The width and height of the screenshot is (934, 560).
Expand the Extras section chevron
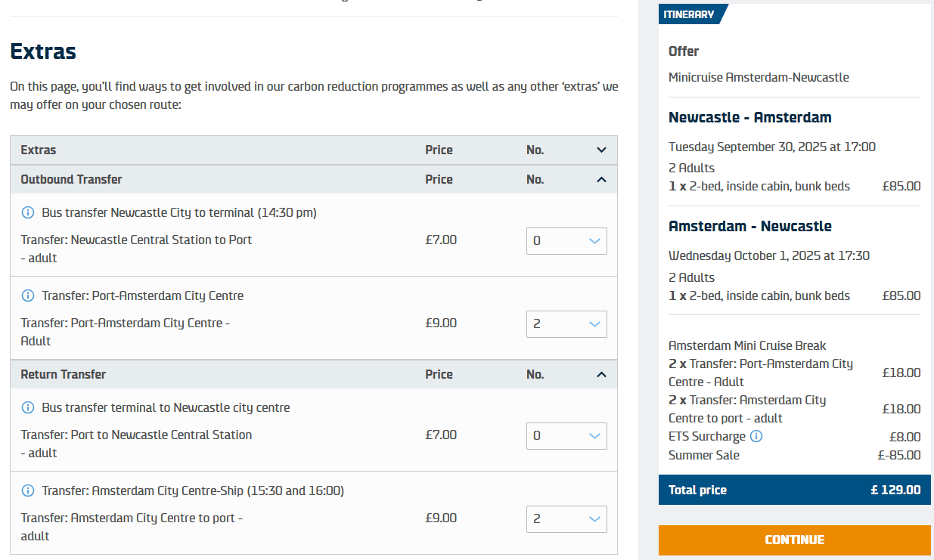pyautogui.click(x=601, y=150)
